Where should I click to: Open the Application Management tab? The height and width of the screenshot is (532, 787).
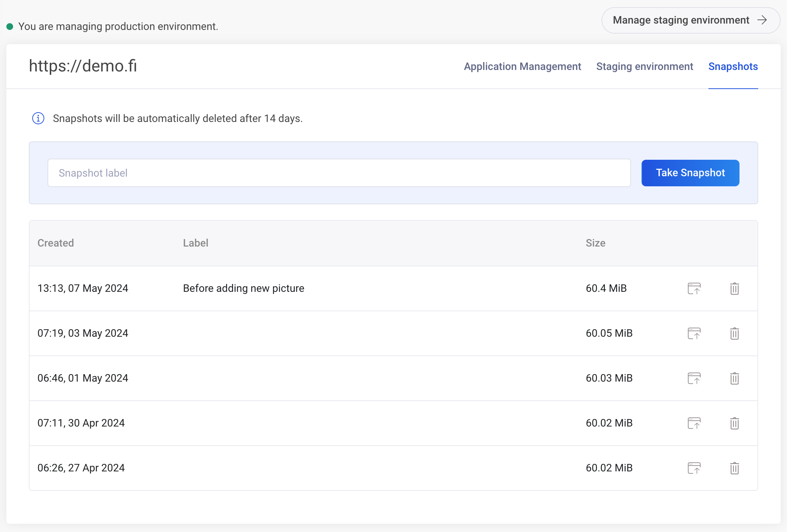click(522, 67)
